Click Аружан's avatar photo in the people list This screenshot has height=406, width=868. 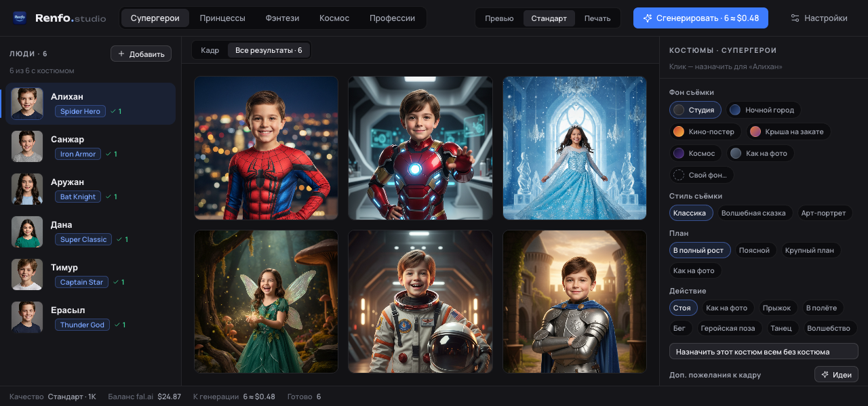tap(27, 188)
